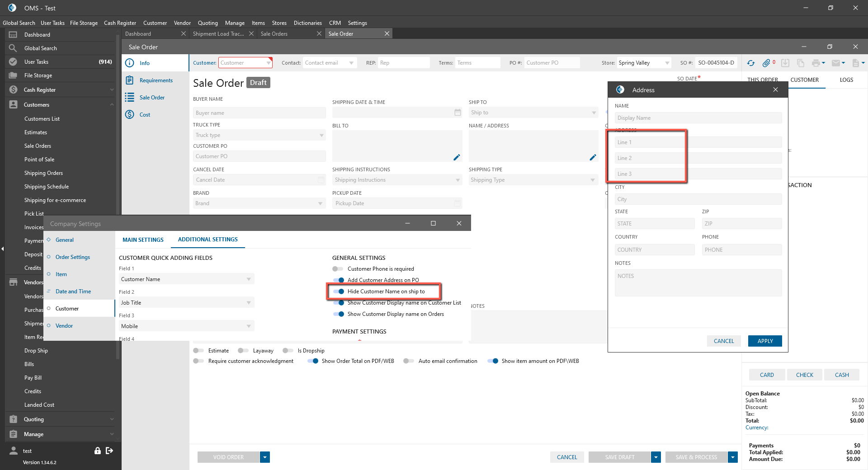The image size is (868, 470).
Task: Turn on the Is Dropship toggle
Action: tap(288, 351)
